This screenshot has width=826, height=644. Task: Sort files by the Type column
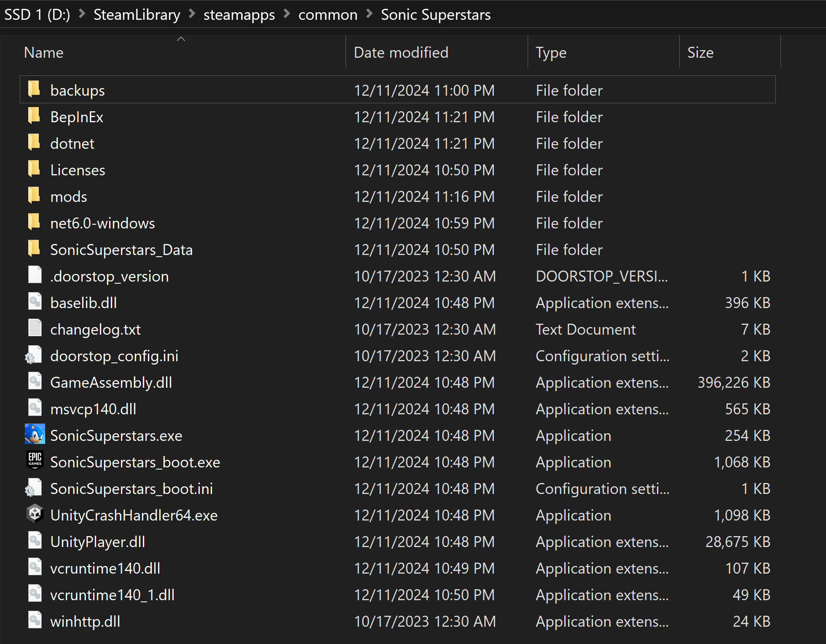550,52
